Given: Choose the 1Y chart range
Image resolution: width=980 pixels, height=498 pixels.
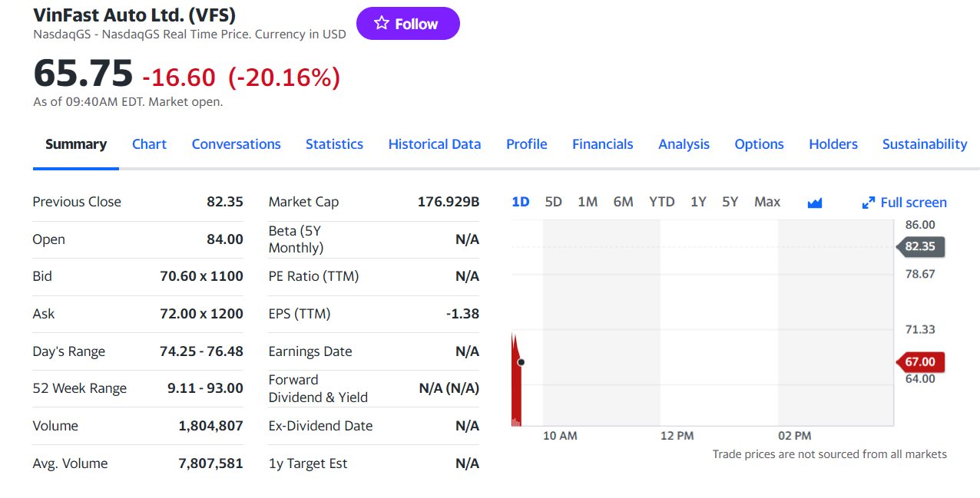Looking at the screenshot, I should [697, 202].
